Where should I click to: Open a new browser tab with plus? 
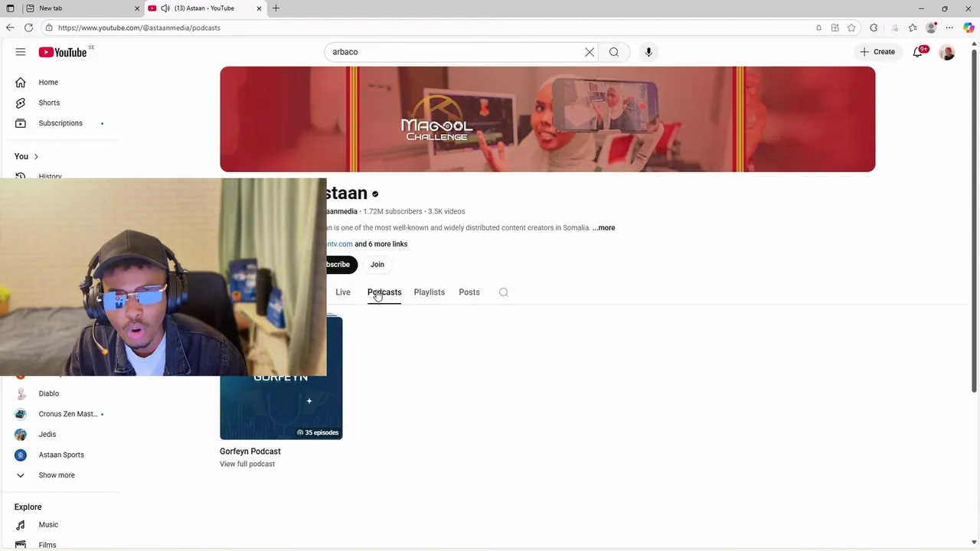pyautogui.click(x=276, y=8)
